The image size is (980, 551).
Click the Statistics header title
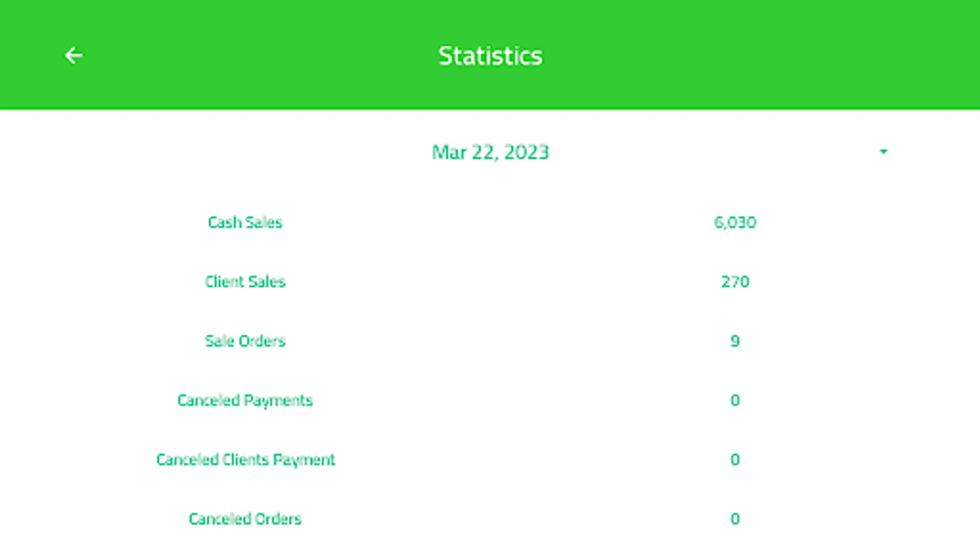[490, 56]
